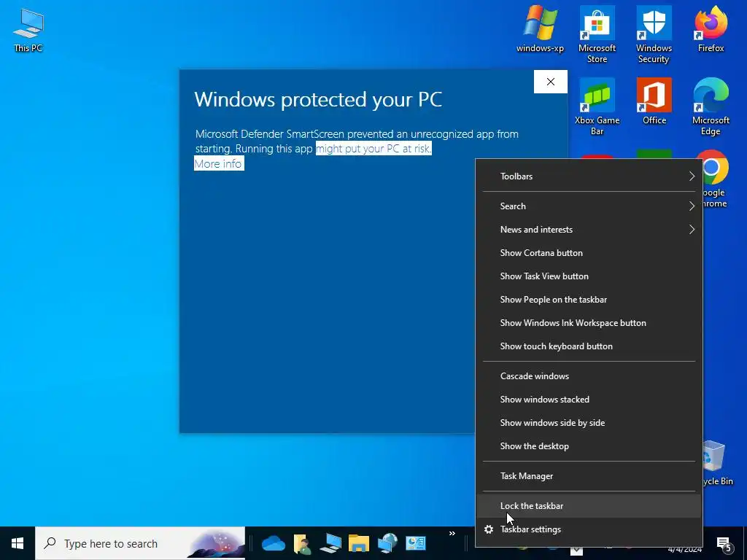Open Windows Security desktop shortcut
Viewport: 747px width, 560px height.
pos(654,34)
